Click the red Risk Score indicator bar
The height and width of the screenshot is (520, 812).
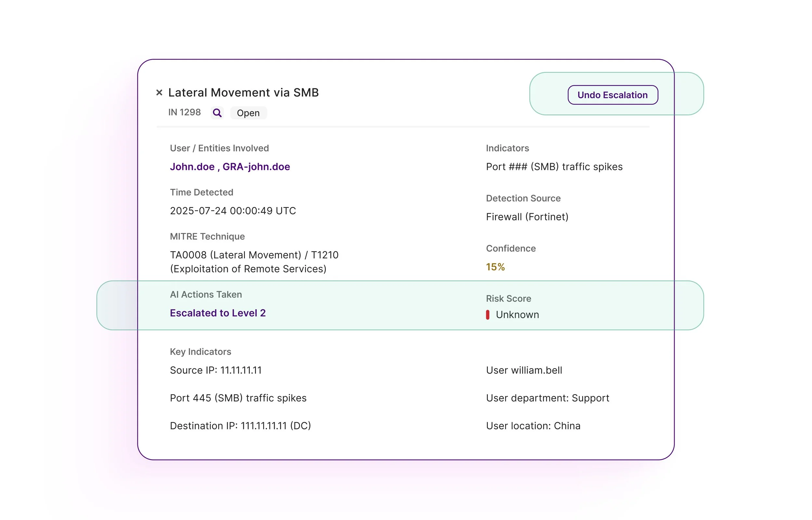tap(488, 315)
